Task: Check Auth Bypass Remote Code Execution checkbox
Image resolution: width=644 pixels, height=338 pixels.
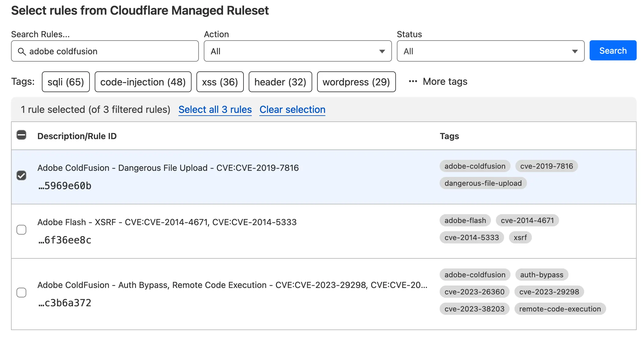Action: tap(21, 293)
